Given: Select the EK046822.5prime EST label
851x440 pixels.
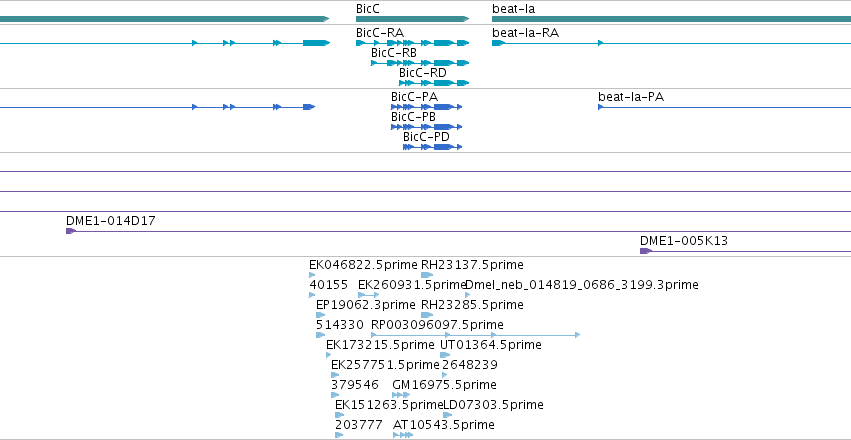Looking at the screenshot, I should tap(364, 265).
